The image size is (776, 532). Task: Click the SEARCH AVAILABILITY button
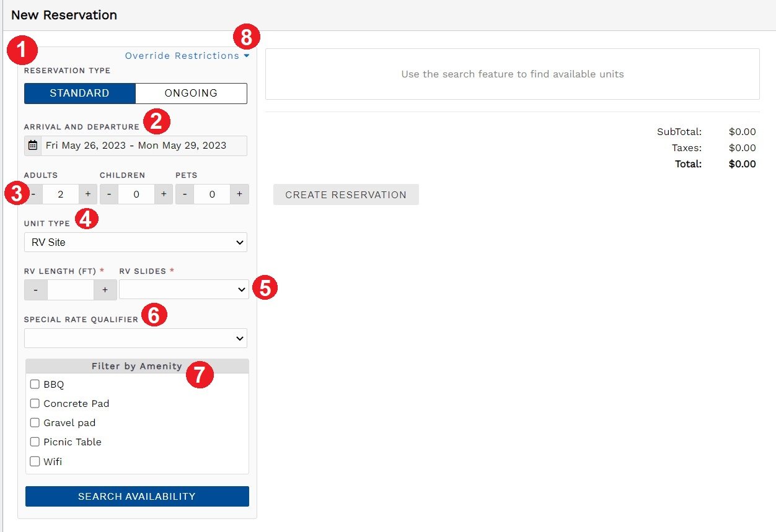136,496
